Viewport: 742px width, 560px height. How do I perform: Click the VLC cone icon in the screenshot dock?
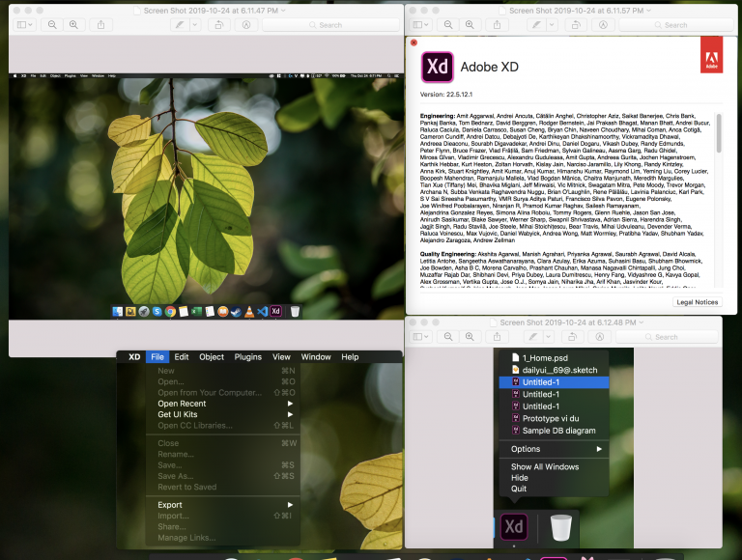(249, 311)
